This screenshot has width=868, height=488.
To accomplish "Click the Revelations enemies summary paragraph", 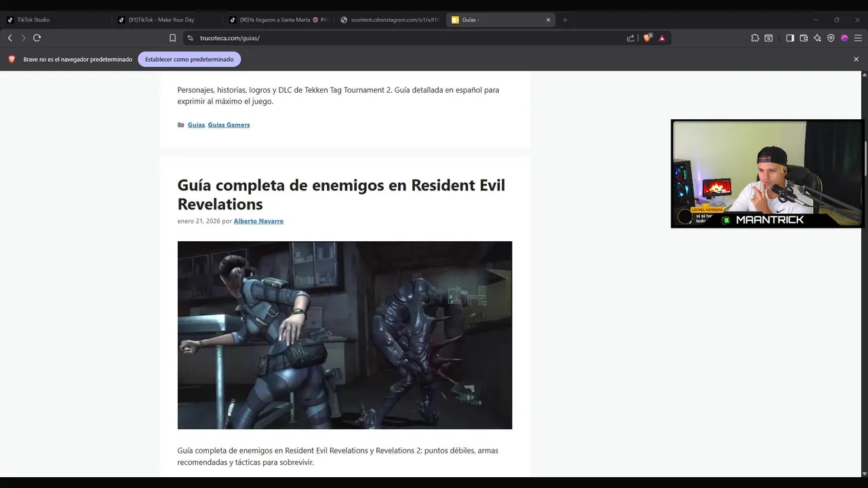I will click(338, 456).
